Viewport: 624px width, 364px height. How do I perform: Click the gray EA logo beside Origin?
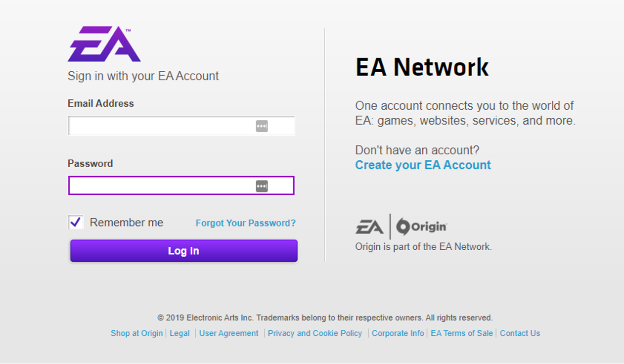click(x=369, y=227)
